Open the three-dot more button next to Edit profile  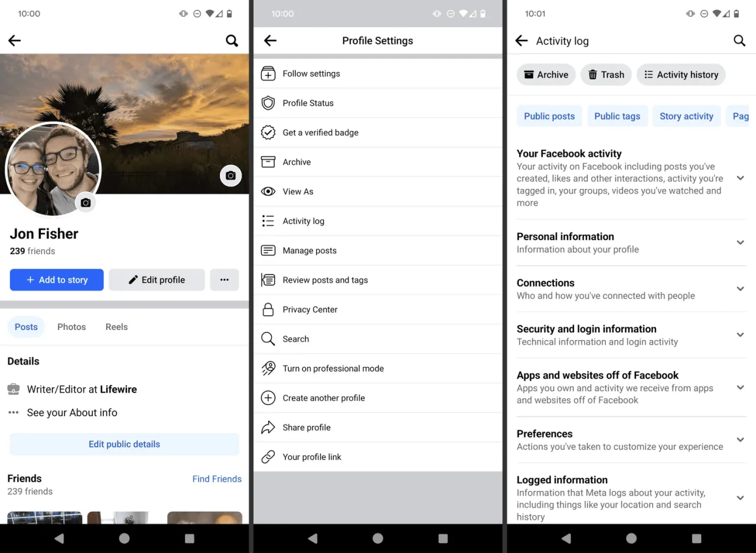pos(224,280)
